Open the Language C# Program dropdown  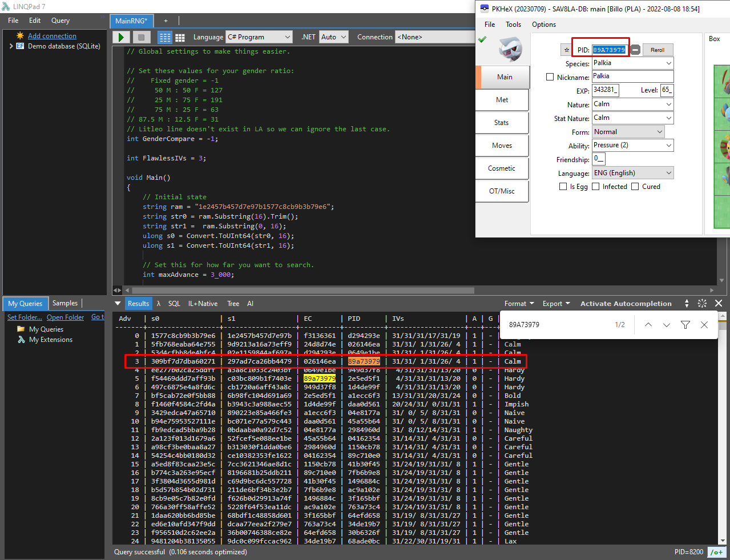click(x=259, y=37)
